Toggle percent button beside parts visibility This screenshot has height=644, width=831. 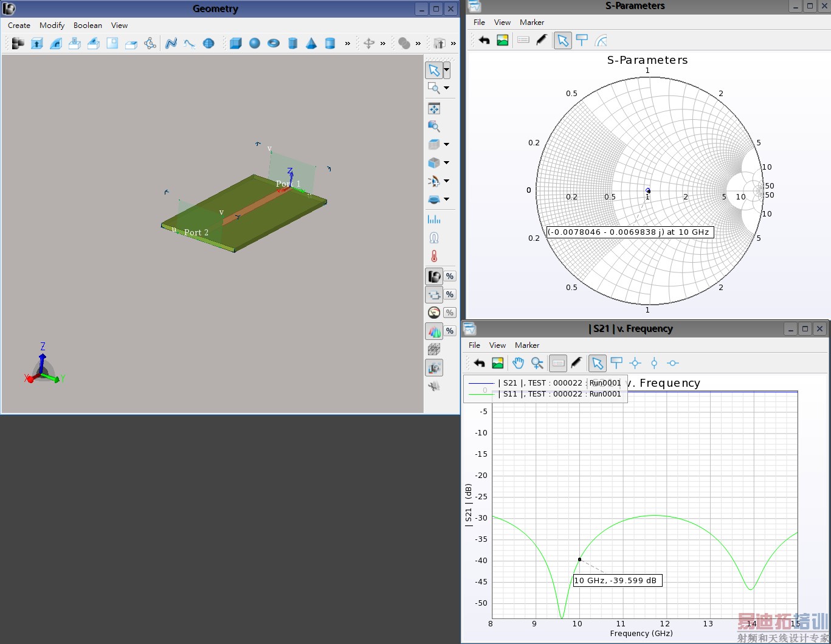tap(450, 276)
